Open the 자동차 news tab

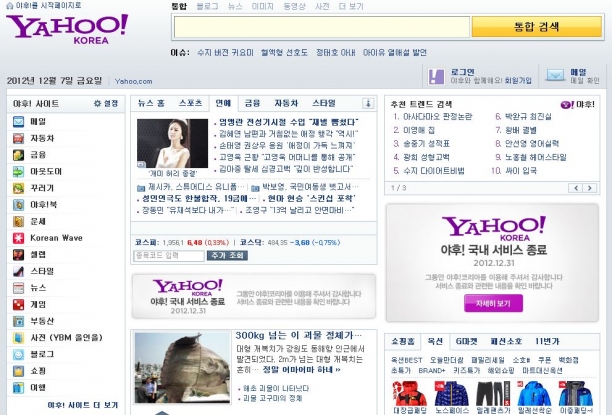coord(286,103)
